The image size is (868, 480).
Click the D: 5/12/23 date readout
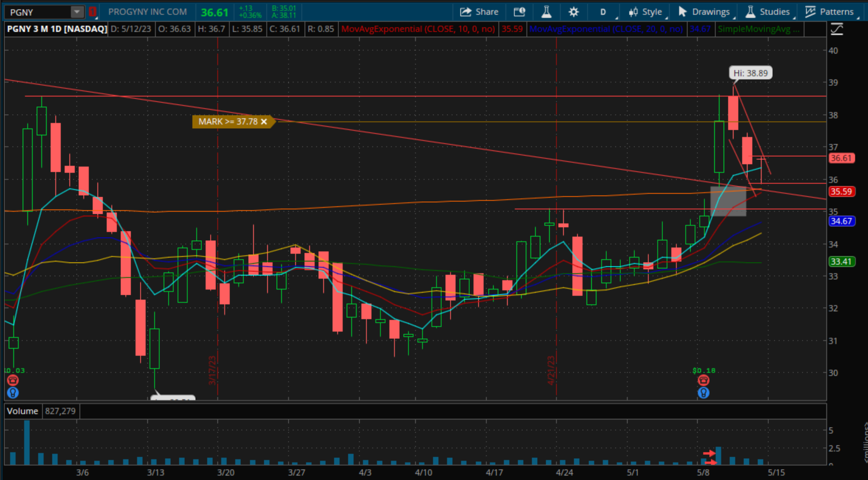tap(131, 29)
